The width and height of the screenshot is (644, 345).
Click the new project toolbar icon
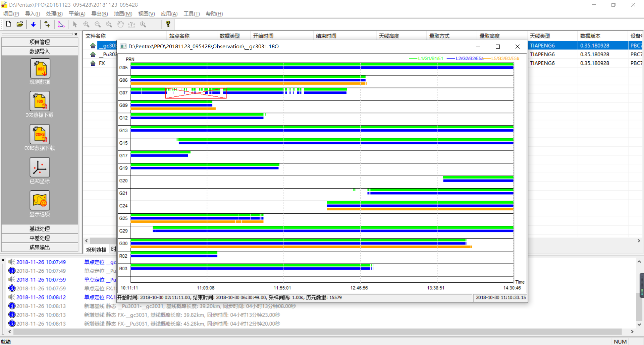pos(9,24)
